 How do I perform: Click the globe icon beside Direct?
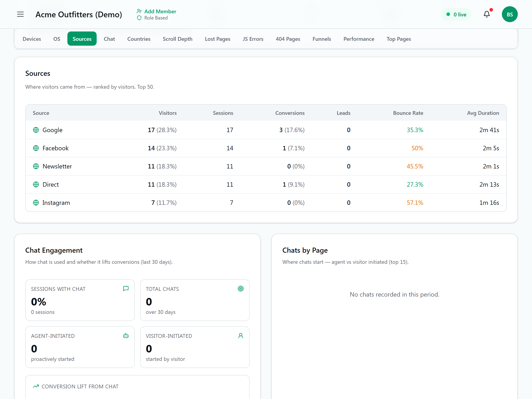pyautogui.click(x=36, y=184)
